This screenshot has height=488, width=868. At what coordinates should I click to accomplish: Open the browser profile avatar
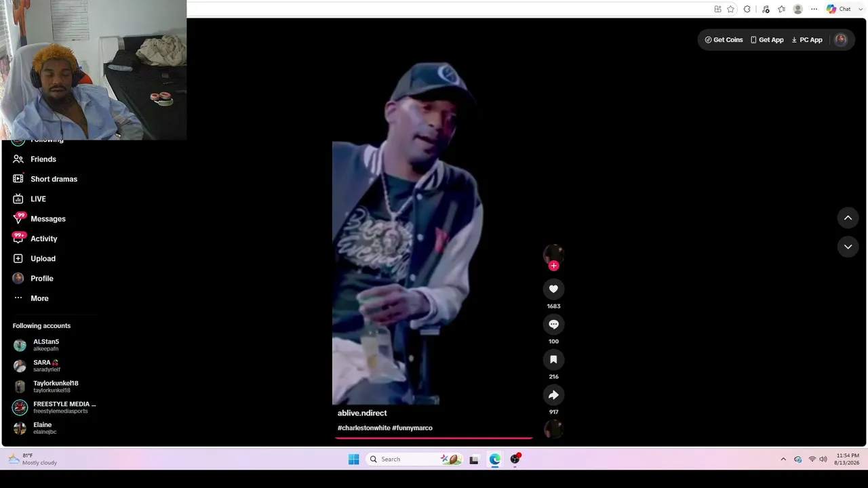(798, 9)
